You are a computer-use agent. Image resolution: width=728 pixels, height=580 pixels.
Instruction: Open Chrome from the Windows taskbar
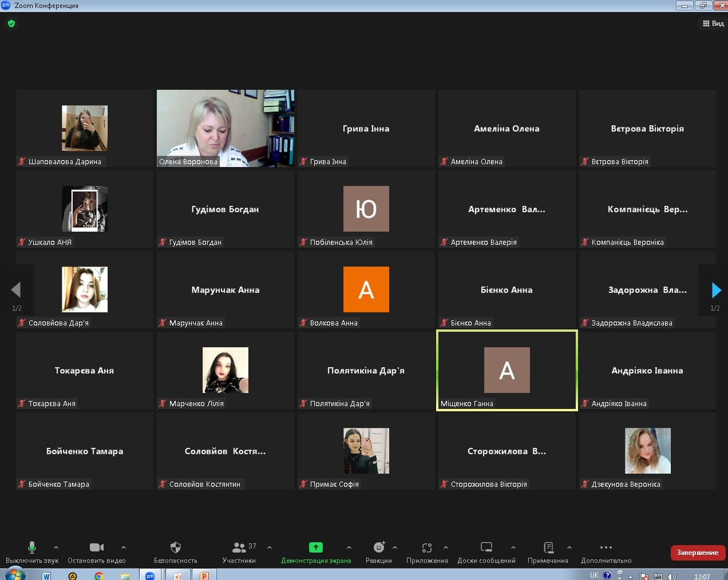pos(99,575)
